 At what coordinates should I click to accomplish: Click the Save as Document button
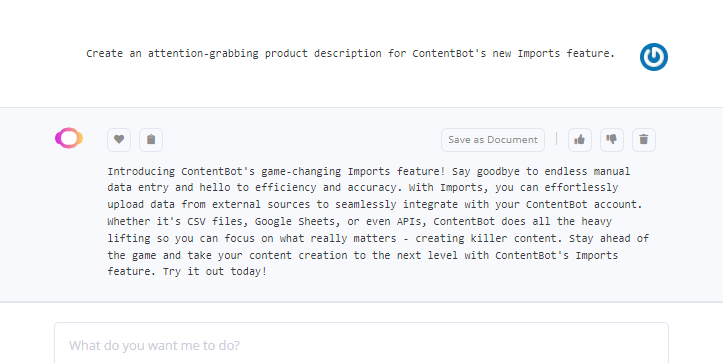click(x=493, y=140)
